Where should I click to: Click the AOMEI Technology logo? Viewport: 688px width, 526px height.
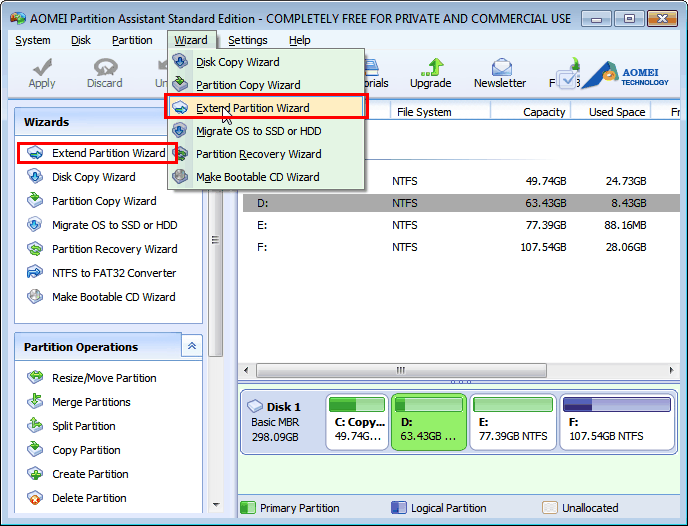(625, 75)
